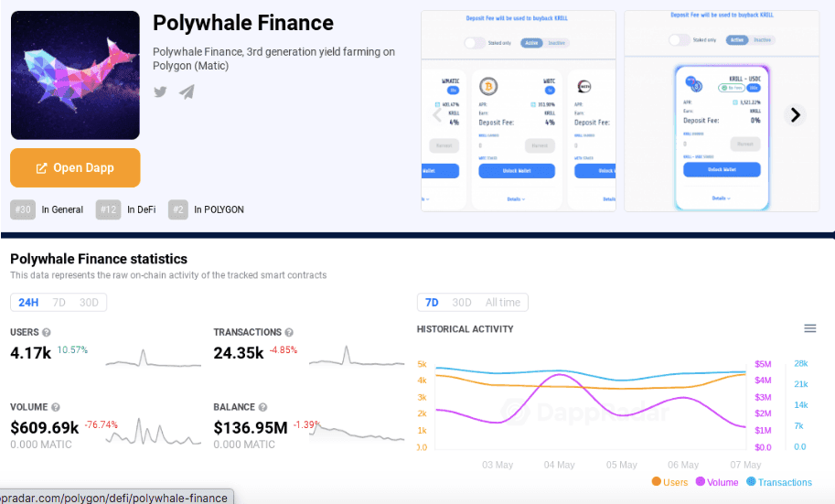The width and height of the screenshot is (835, 504).
Task: Click the Open Dapp button
Action: (x=75, y=167)
